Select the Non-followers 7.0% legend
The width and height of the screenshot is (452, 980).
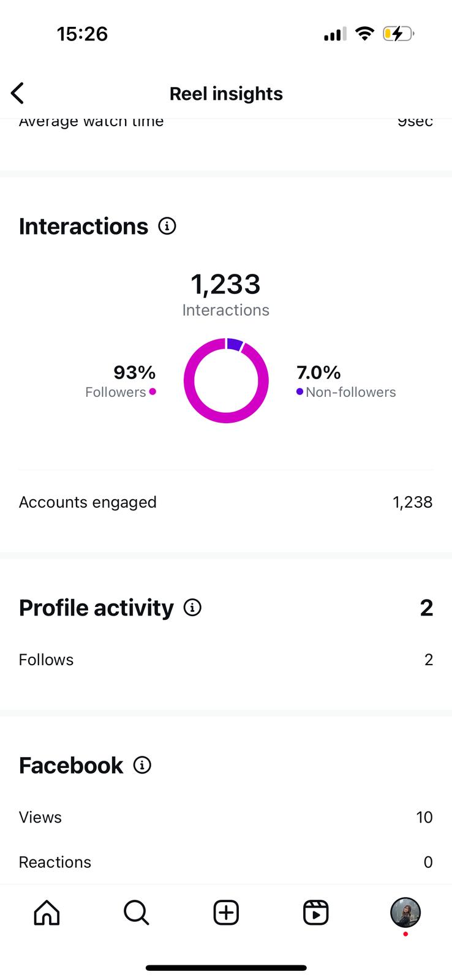(x=346, y=381)
